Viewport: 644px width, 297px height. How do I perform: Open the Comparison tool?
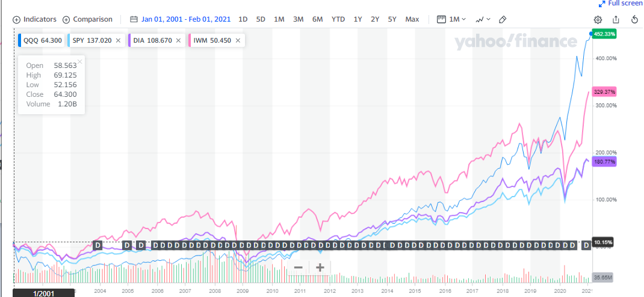(x=87, y=19)
